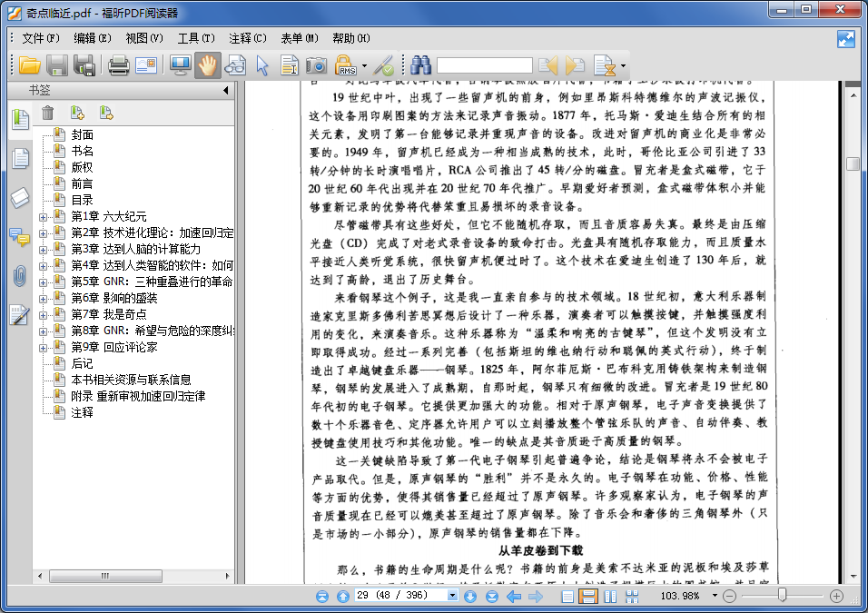This screenshot has width=868, height=613.
Task: Expand the 第1章 六大纪元 bookmark
Action: [x=43, y=217]
